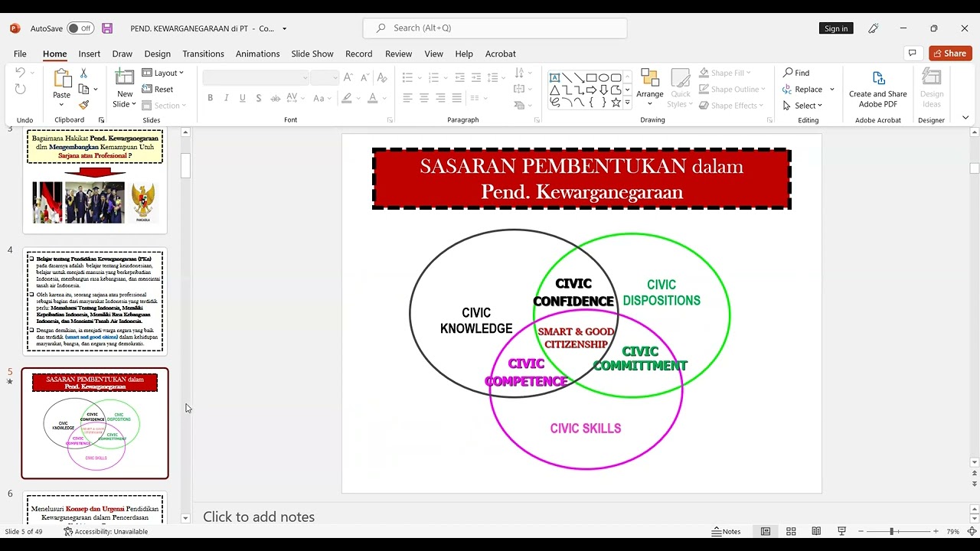Expand the shapes gallery More arrow
980x551 pixels.
click(628, 103)
